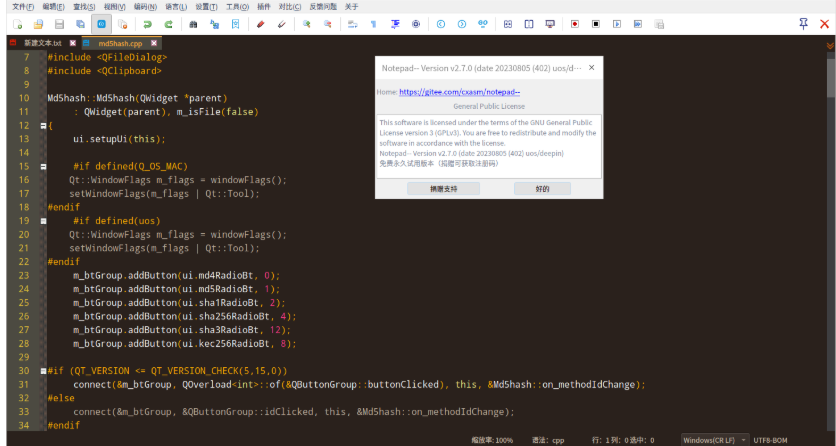The image size is (836, 446).
Task: Collapse the fold marker at line 12
Action: tap(43, 126)
